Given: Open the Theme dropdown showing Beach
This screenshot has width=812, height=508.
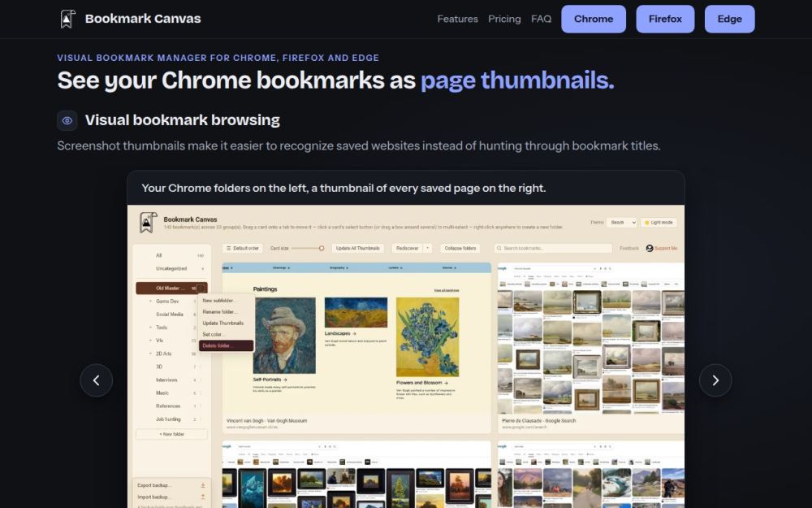Looking at the screenshot, I should coord(621,223).
